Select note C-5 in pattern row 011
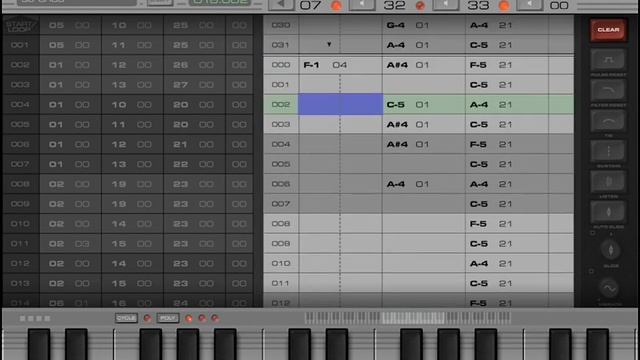640x360 pixels. click(479, 284)
